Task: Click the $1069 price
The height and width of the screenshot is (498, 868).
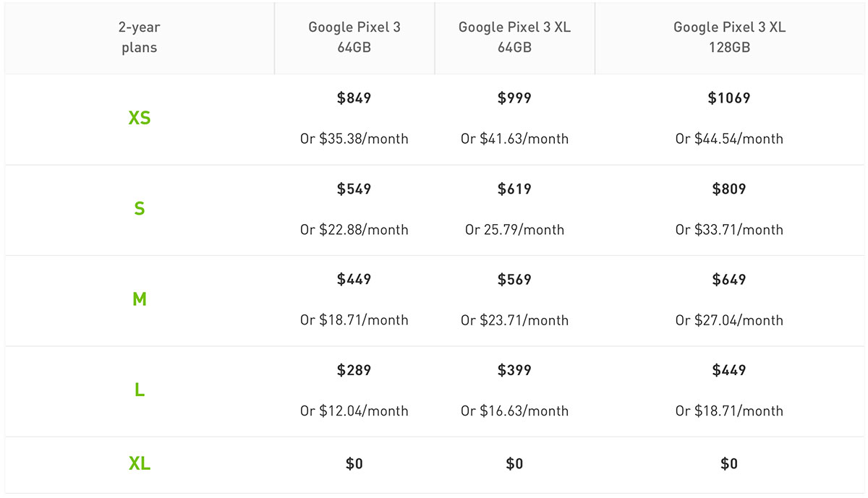Action: [729, 98]
